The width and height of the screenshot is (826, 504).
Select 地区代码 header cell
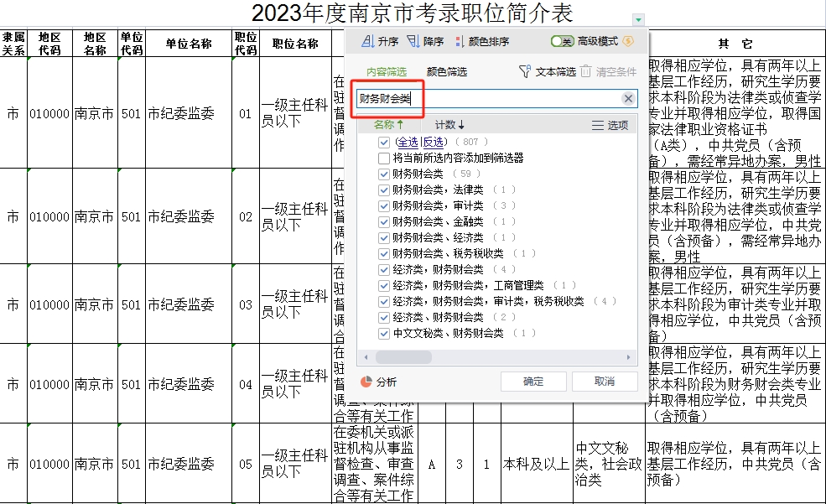click(x=49, y=43)
